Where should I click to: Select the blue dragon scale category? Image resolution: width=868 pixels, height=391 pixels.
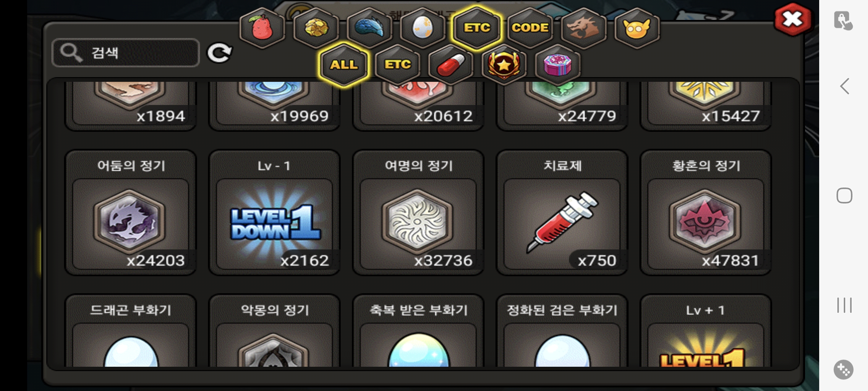point(369,28)
